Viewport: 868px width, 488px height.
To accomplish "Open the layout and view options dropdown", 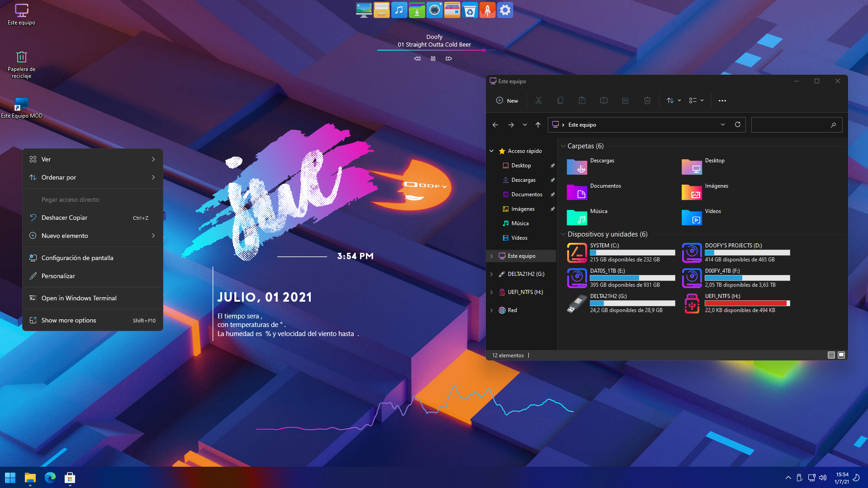I will pos(696,100).
